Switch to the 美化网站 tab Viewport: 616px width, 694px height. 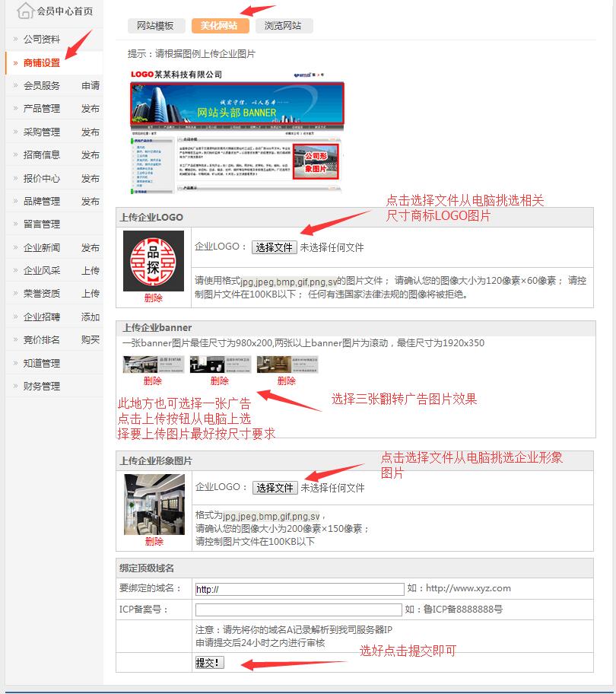pyautogui.click(x=219, y=26)
